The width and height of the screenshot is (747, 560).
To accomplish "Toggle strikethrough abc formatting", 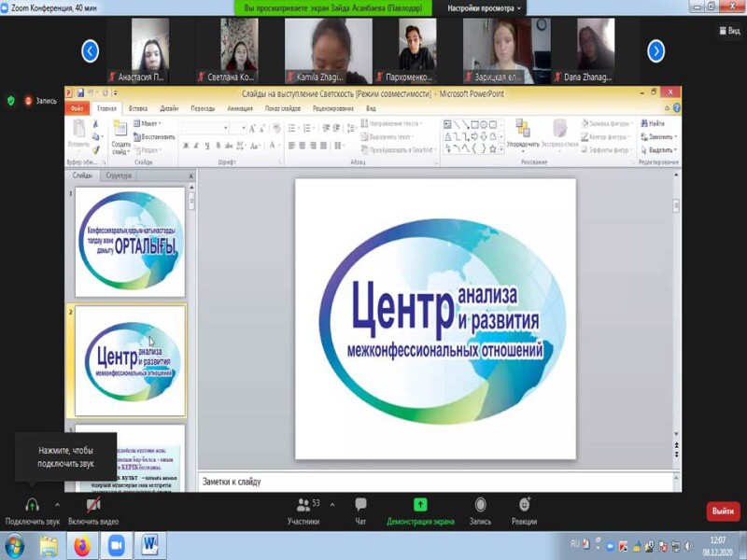I will click(229, 146).
